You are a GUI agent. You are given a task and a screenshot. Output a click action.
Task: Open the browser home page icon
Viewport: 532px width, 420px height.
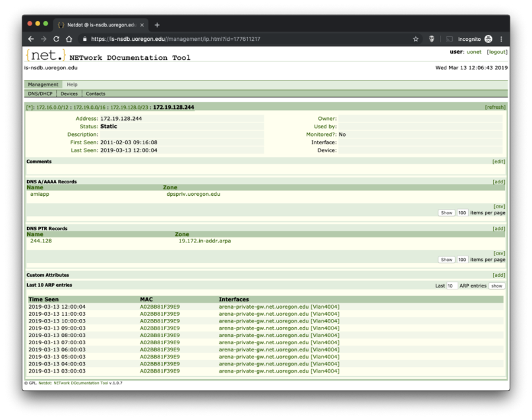69,39
